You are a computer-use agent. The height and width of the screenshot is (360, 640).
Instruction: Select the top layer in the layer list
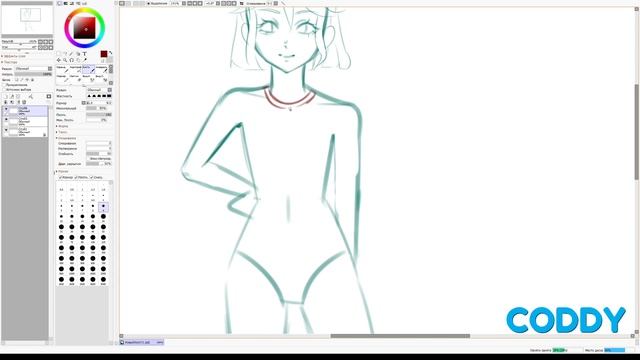coord(25,111)
